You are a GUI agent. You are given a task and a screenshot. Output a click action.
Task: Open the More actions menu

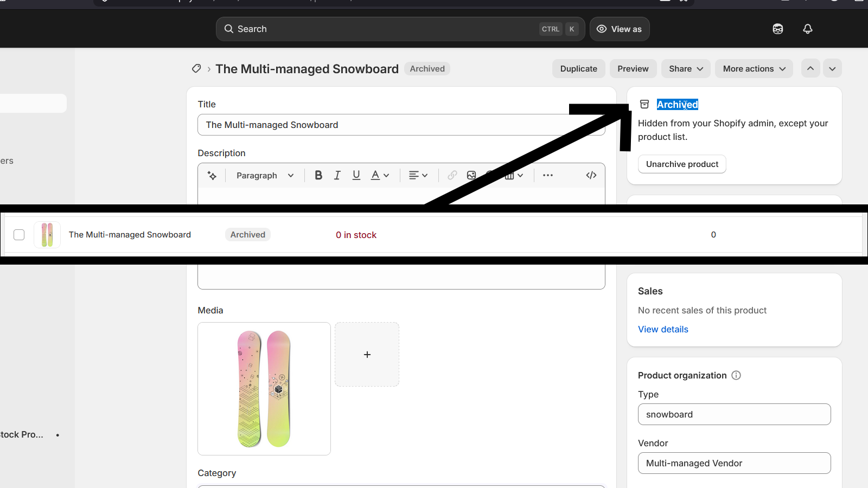[754, 69]
